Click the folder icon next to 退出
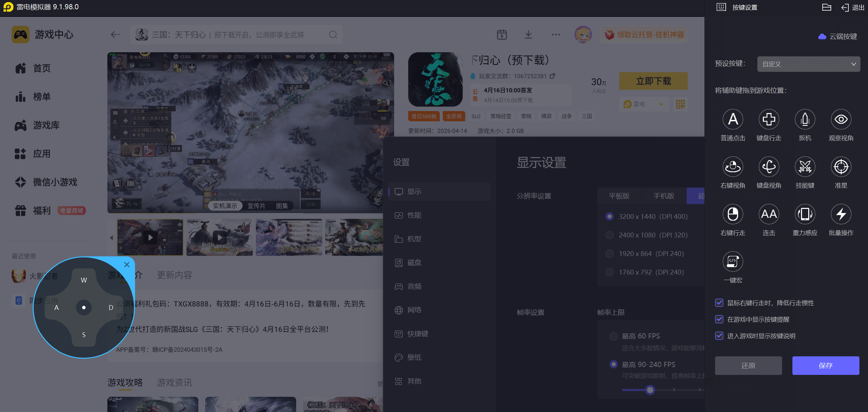Image resolution: width=868 pixels, height=412 pixels. coord(826,7)
